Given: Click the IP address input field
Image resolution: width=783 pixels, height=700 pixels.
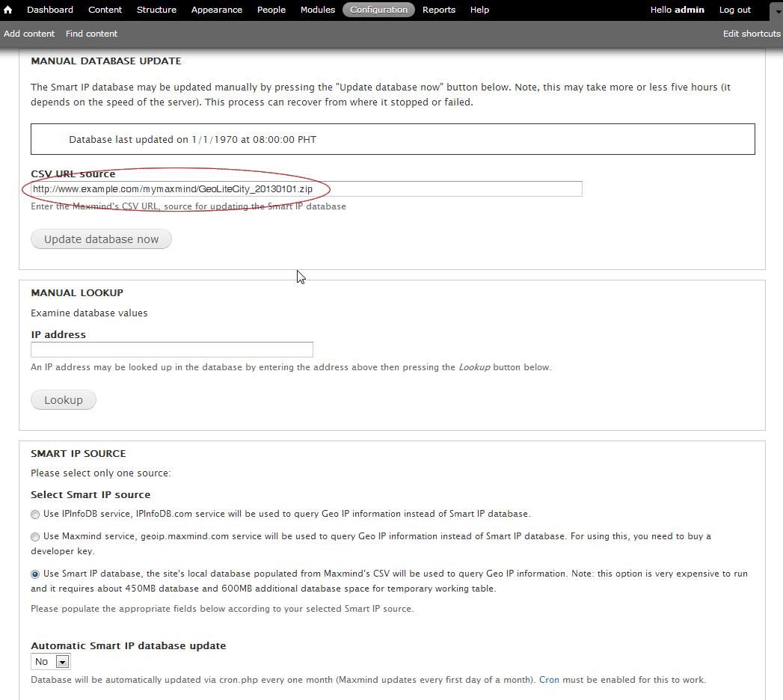Looking at the screenshot, I should pos(171,349).
